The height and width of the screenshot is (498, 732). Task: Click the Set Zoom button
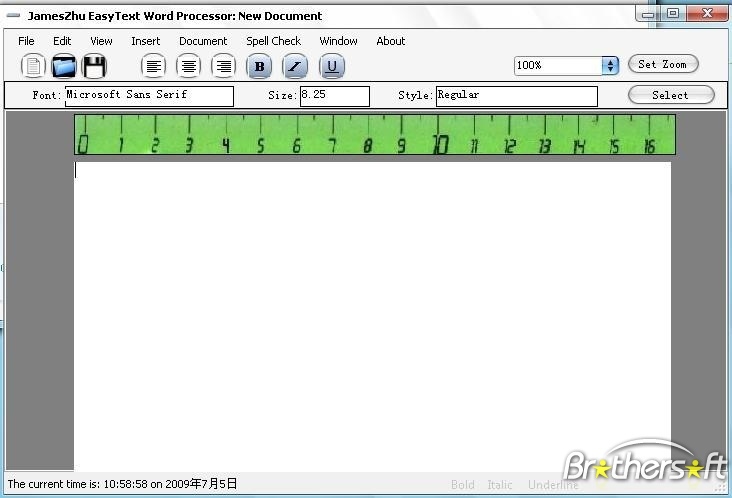point(663,64)
